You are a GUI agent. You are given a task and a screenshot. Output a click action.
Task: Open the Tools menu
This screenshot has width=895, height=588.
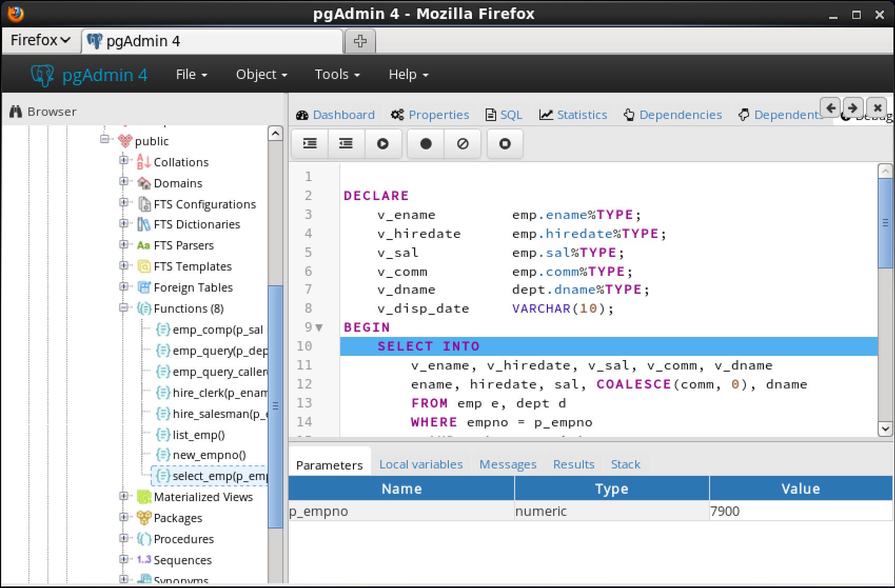[x=337, y=75]
